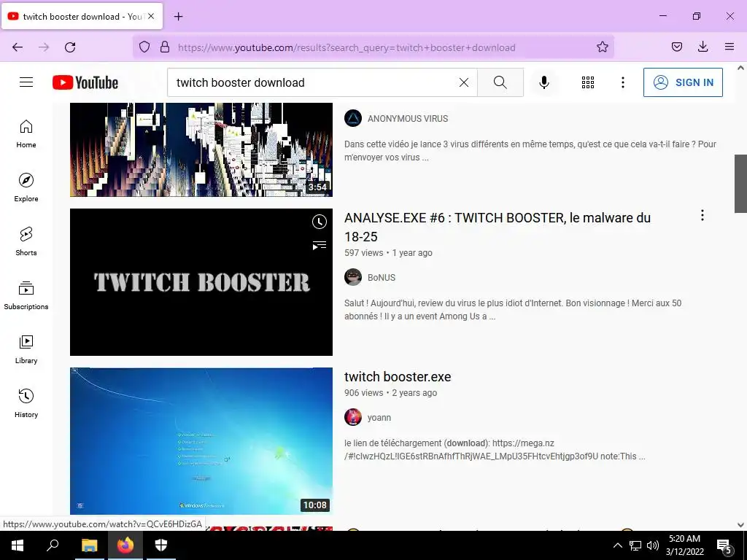Image resolution: width=747 pixels, height=560 pixels.
Task: Open Subscriptions in sidebar
Action: [26, 295]
